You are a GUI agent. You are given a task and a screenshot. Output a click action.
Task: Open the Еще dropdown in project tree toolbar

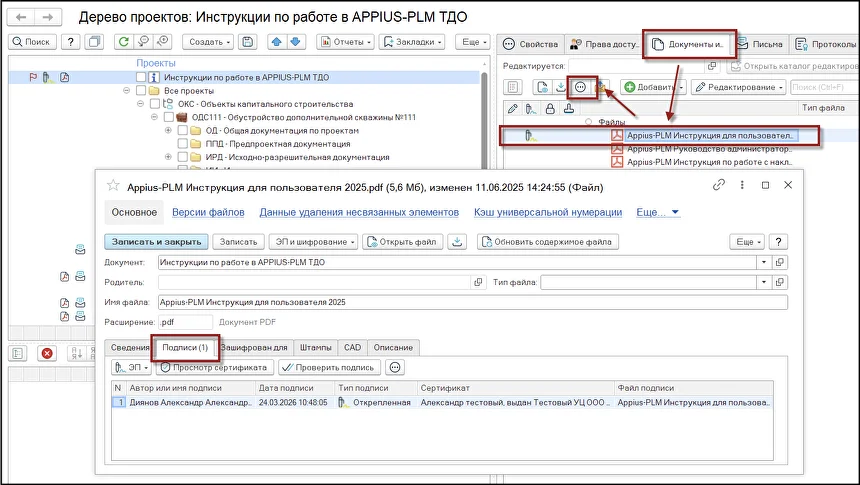click(x=473, y=42)
